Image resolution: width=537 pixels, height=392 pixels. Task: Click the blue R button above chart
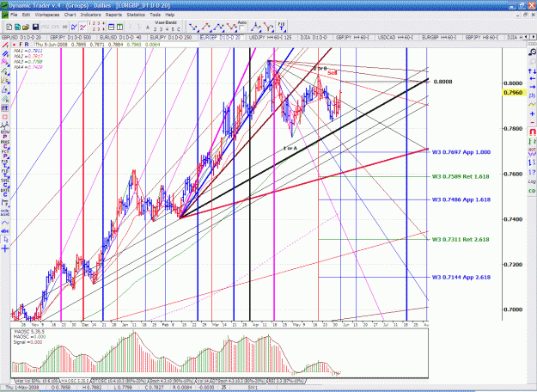tap(27, 45)
